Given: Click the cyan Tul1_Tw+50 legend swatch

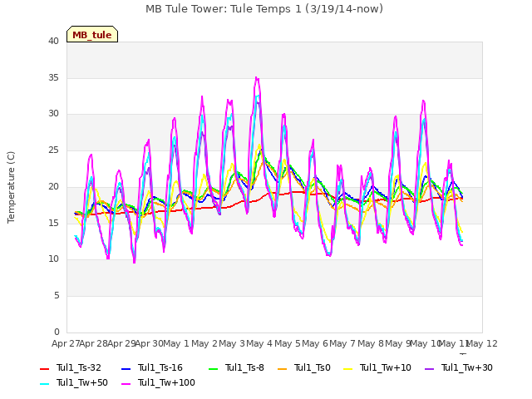Looking at the screenshot, I should pyautogui.click(x=44, y=384).
